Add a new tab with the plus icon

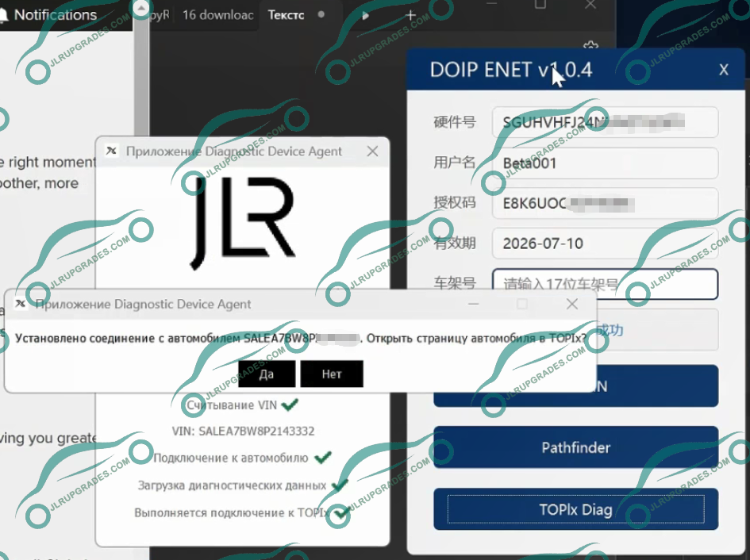(x=410, y=15)
